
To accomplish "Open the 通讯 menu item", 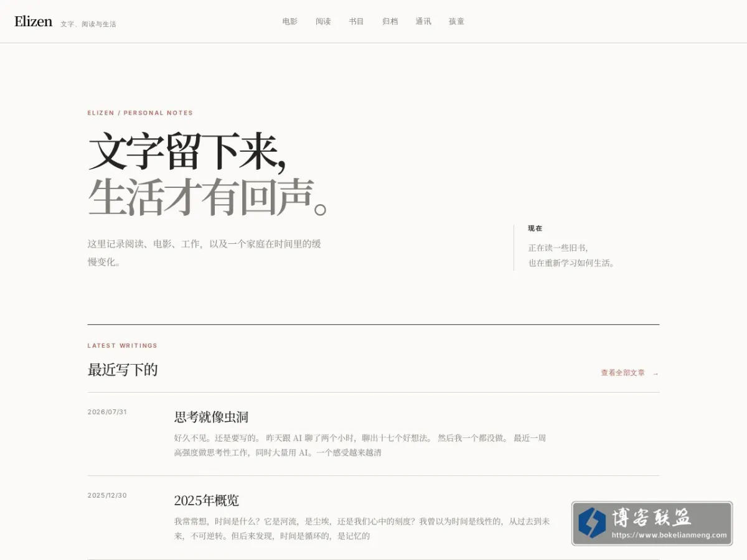I will coord(423,21).
